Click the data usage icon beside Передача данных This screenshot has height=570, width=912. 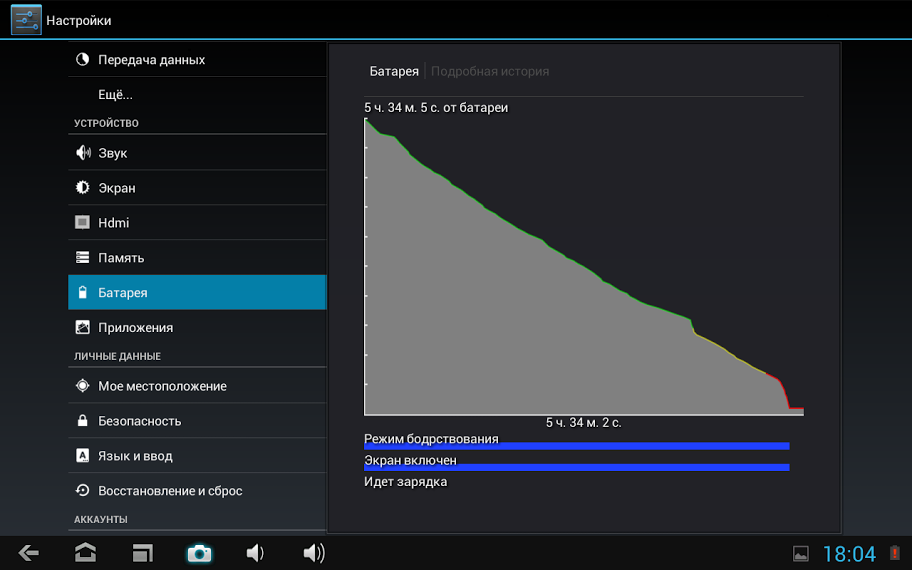click(x=83, y=59)
